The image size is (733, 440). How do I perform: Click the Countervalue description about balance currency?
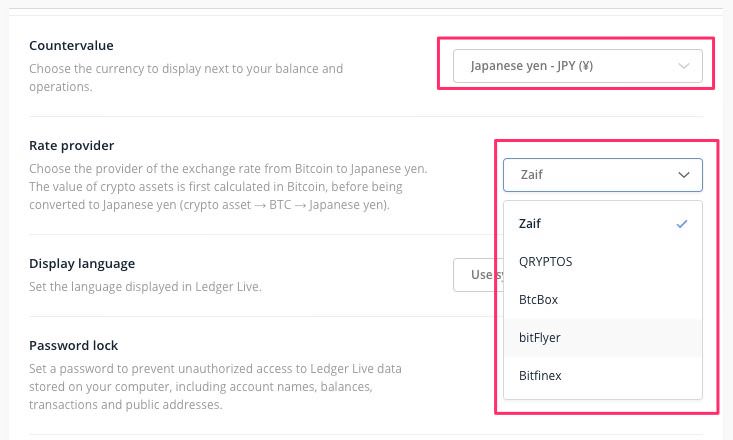click(x=185, y=78)
